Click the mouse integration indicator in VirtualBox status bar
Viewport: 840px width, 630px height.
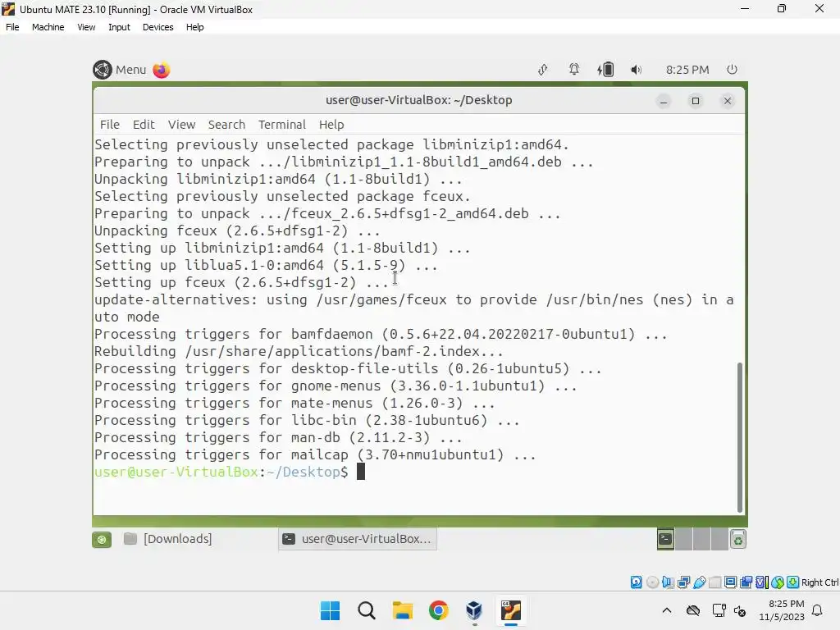(x=778, y=582)
